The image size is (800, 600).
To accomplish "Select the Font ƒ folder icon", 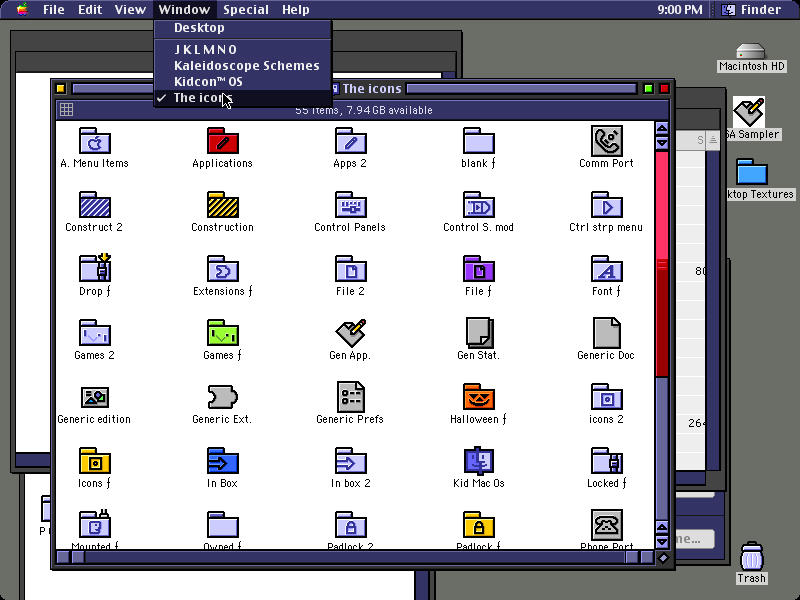I will 607,268.
